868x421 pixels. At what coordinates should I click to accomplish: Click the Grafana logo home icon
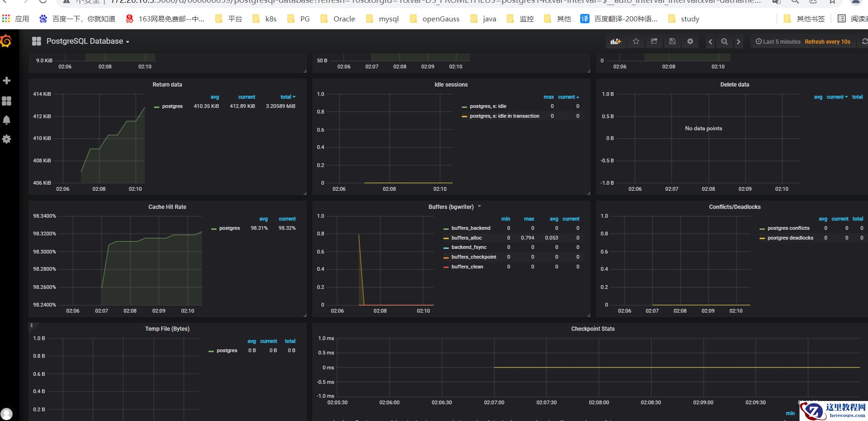point(6,41)
